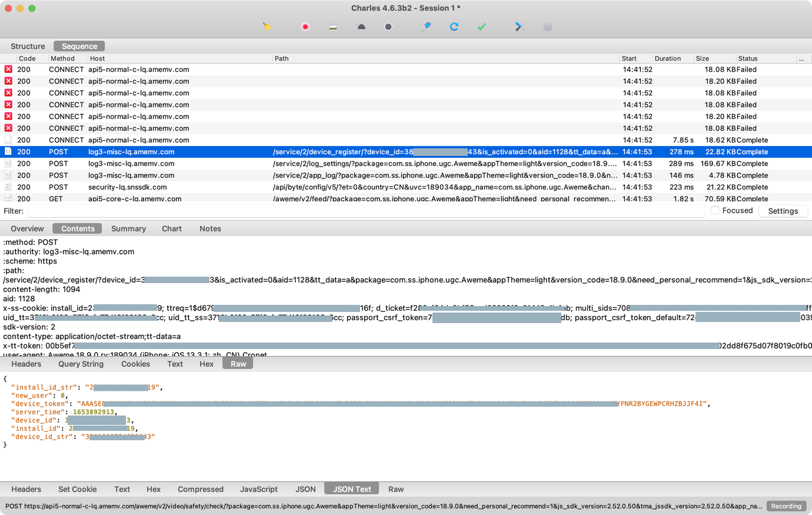Image resolution: width=812 pixels, height=515 pixels.
Task: Switch to the Structure view
Action: click(x=28, y=46)
